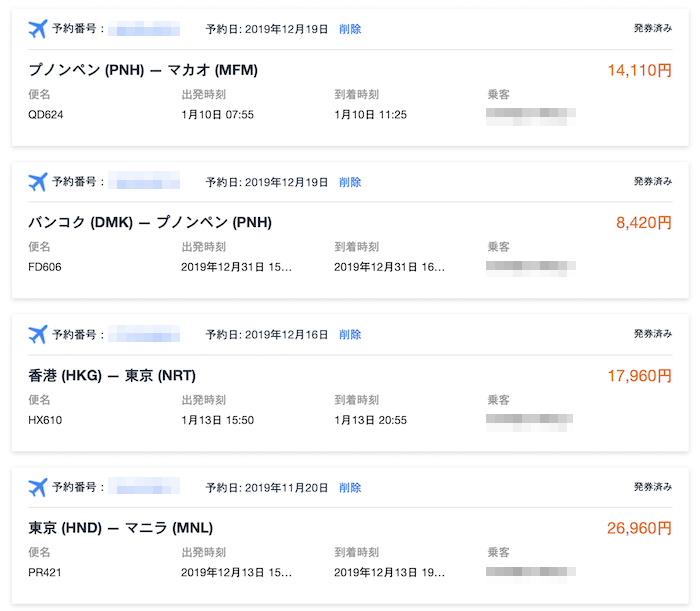700x611 pixels.
Task: Click truncated departure time 2019年12月13日 15…
Action: [236, 572]
